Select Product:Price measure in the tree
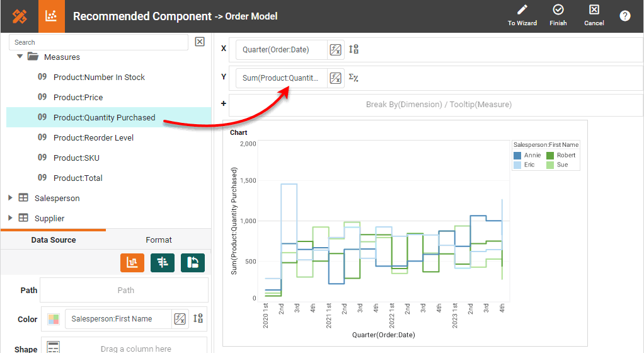This screenshot has height=353, width=644. 78,98
